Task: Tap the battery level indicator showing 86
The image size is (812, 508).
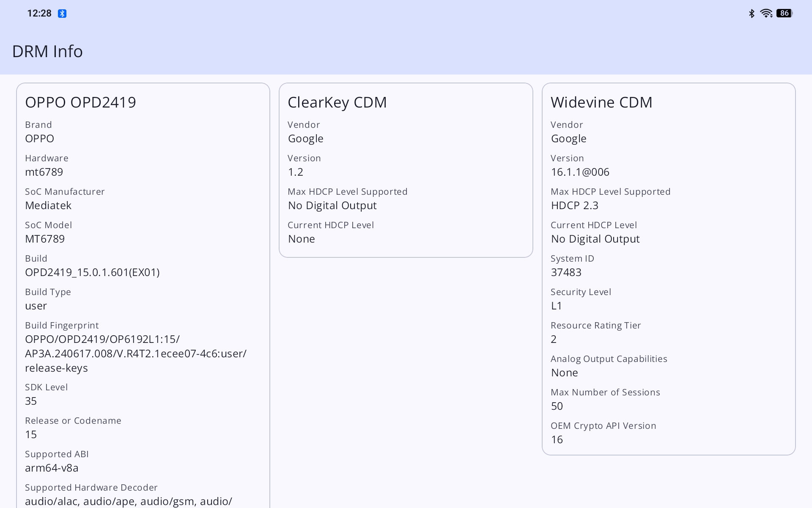Action: [x=785, y=14]
